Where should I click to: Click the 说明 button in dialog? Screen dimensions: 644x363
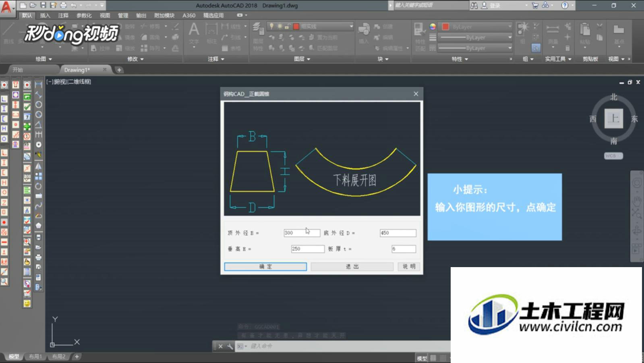(409, 267)
